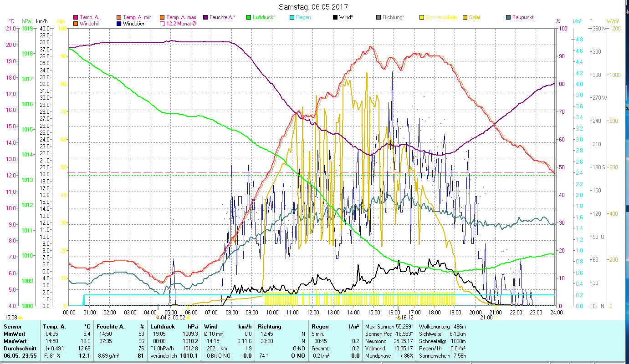Select the Wind* legend label
This screenshot has width=629, height=364.
[347, 17]
